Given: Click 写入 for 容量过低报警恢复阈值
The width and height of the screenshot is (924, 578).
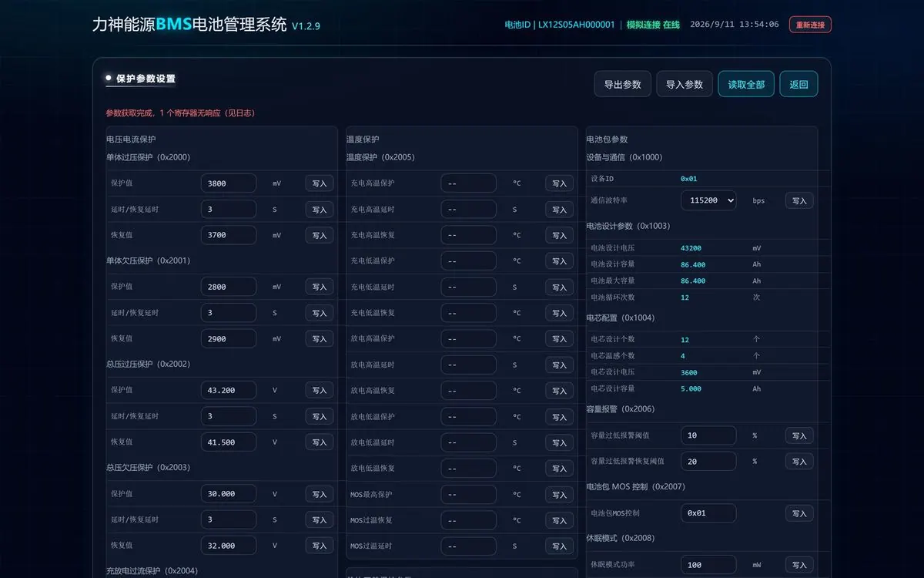Looking at the screenshot, I should 799,461.
